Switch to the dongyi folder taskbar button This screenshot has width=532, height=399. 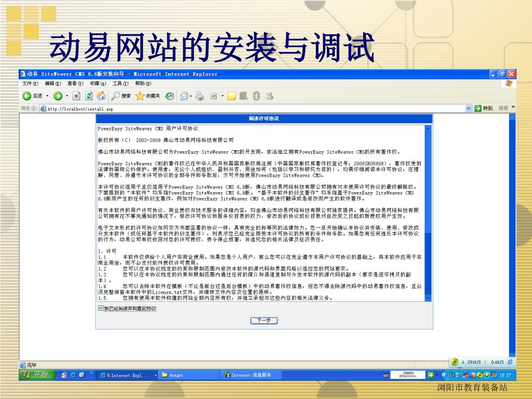tap(189, 375)
